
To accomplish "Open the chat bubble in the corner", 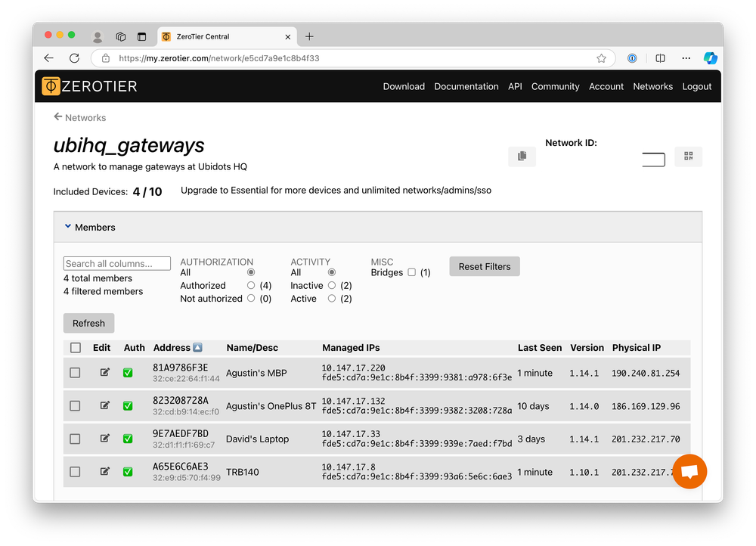I will click(x=689, y=471).
